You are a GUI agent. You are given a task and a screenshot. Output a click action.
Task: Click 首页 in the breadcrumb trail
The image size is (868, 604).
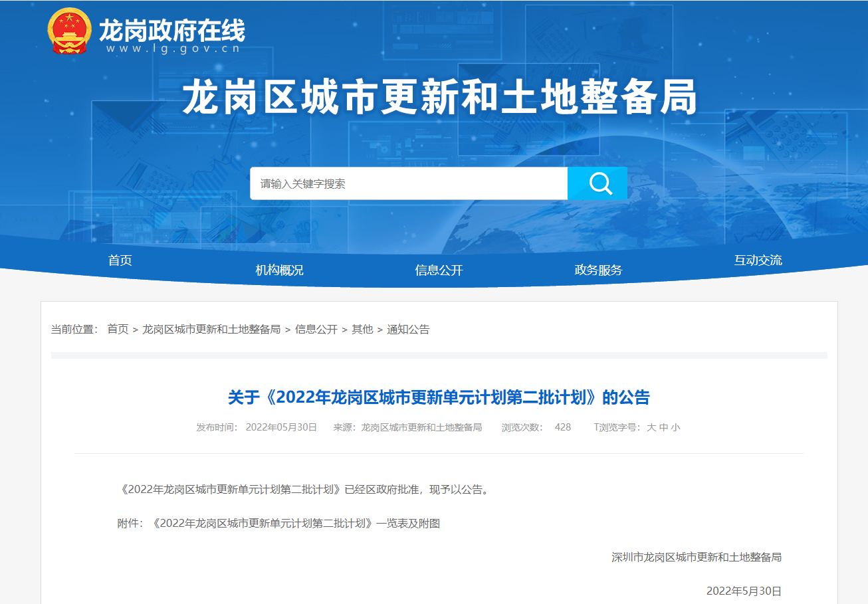[x=118, y=330]
